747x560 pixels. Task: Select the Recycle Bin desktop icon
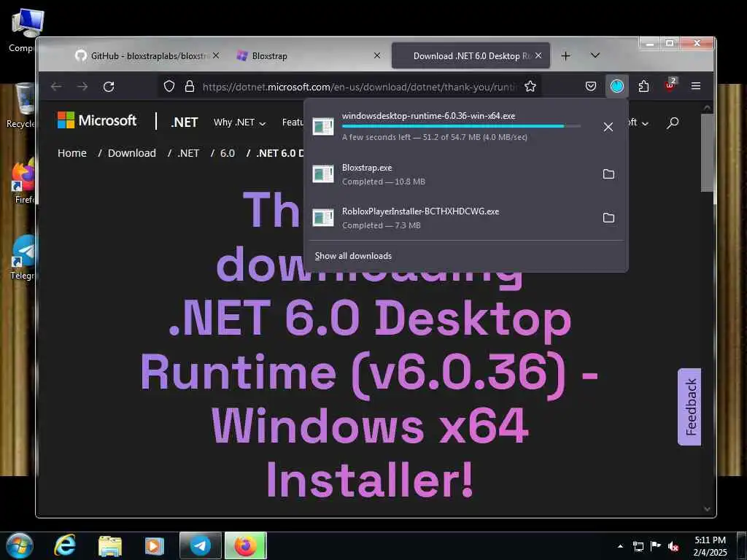pyautogui.click(x=21, y=106)
